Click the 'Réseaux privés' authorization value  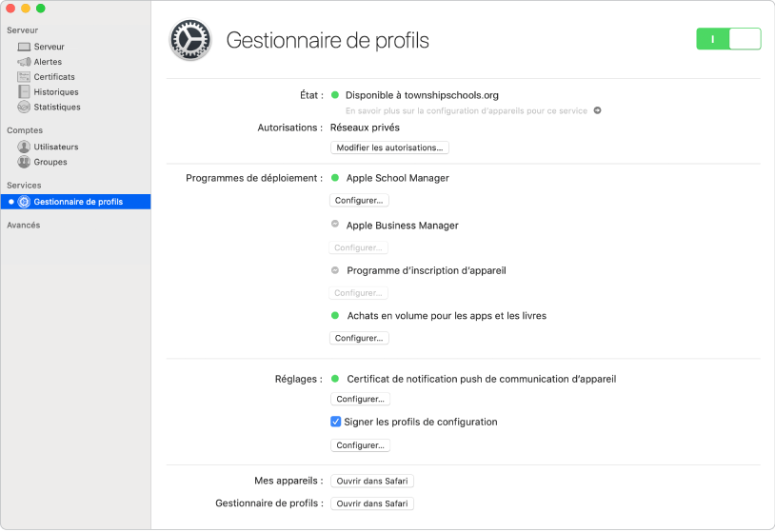pyautogui.click(x=365, y=128)
